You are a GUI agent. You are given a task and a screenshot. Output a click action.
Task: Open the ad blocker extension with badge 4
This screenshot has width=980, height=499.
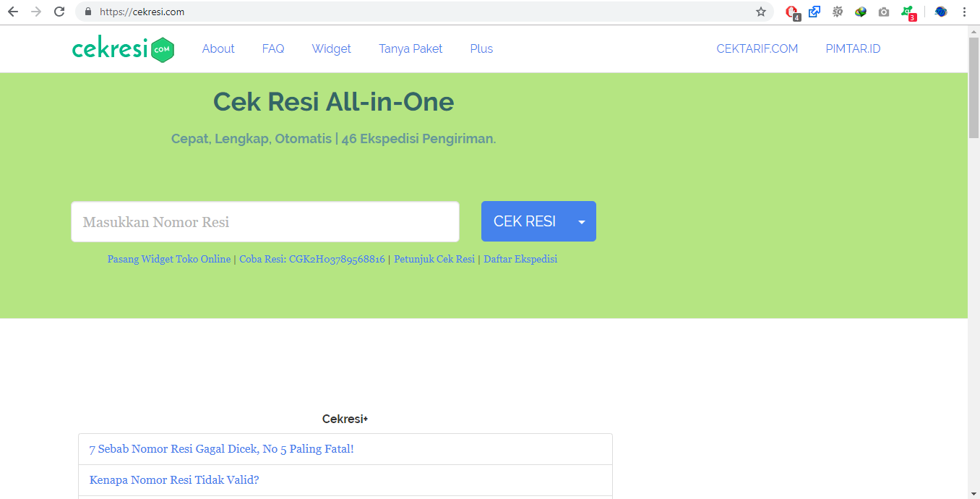click(x=793, y=12)
